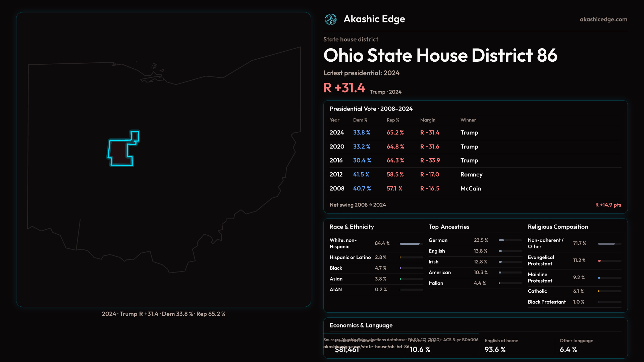Click the Asian green bar marker
The width and height of the screenshot is (644, 362).
(x=400, y=279)
